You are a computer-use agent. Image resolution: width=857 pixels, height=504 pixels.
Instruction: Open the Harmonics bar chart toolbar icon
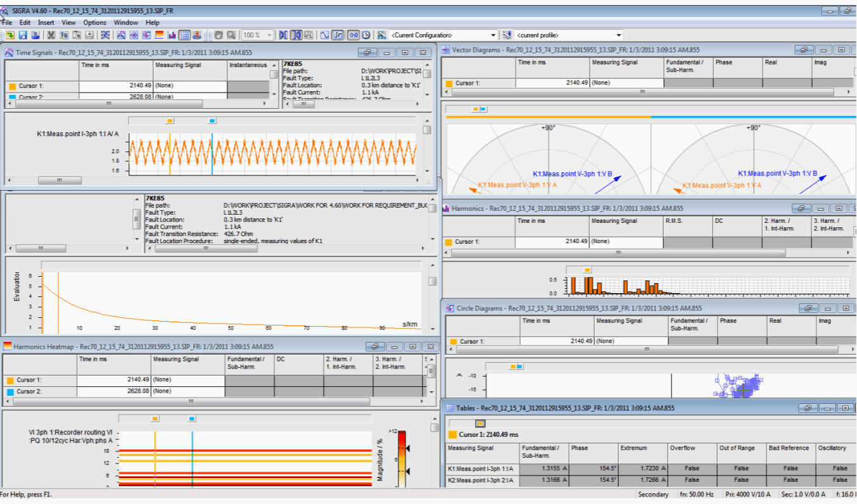172,35
